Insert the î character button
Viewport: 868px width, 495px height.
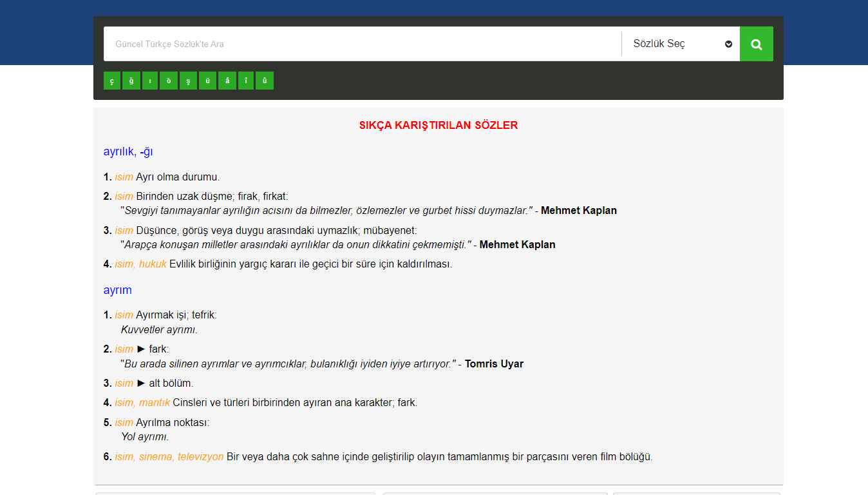(245, 81)
